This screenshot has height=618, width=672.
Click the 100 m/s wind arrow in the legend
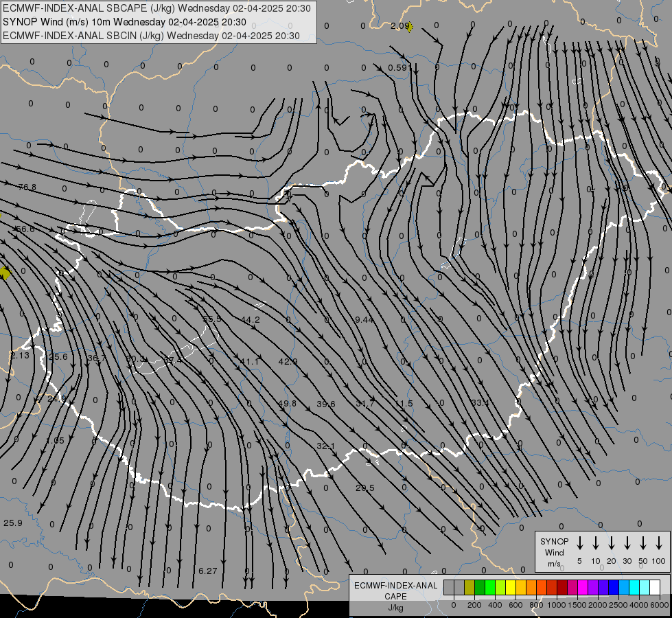pos(659,543)
